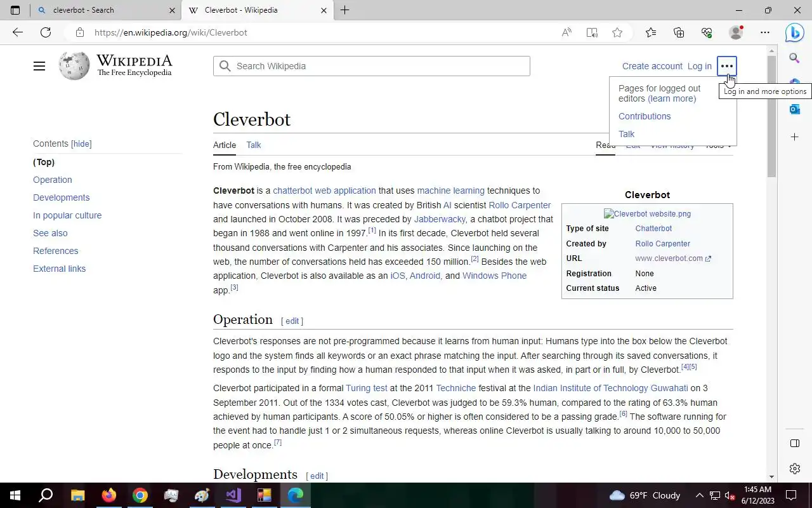Jump to Developments in the Contents

tap(62, 197)
